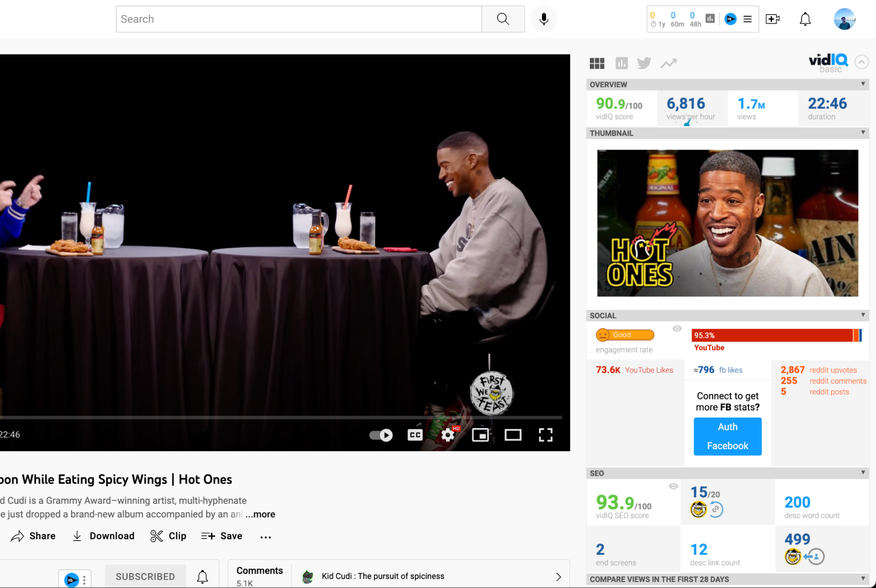Open closed captions in the player
Viewport: 876px width, 588px height.
pyautogui.click(x=415, y=435)
